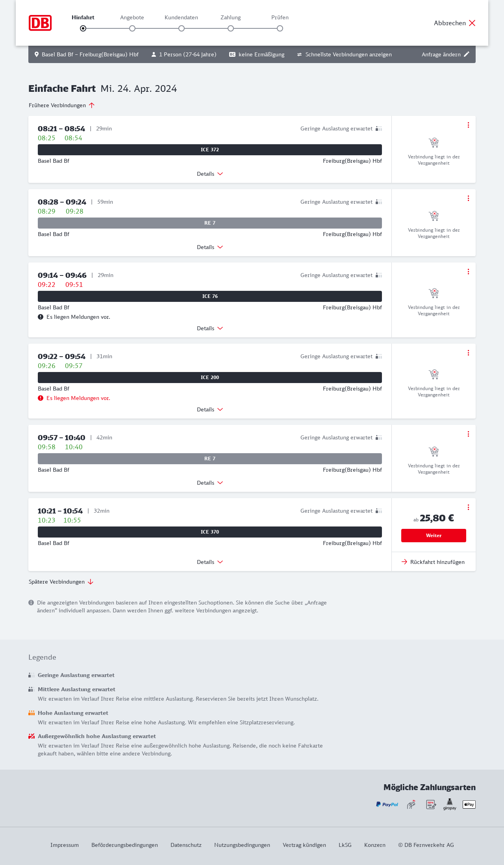Click the Apple Pay payment icon

pyautogui.click(x=469, y=804)
